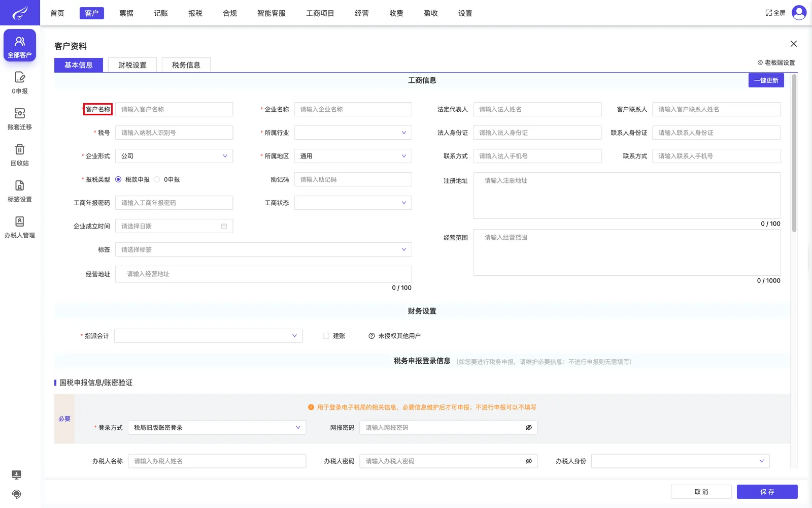This screenshot has height=508, width=812.
Task: Switch to the 财税设置 tab
Action: click(132, 65)
